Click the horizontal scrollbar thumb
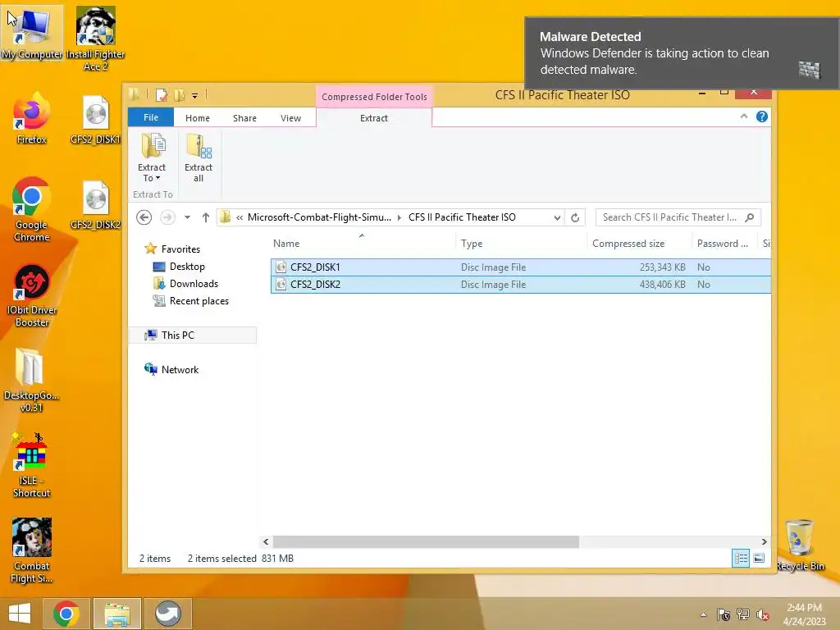 (426, 541)
